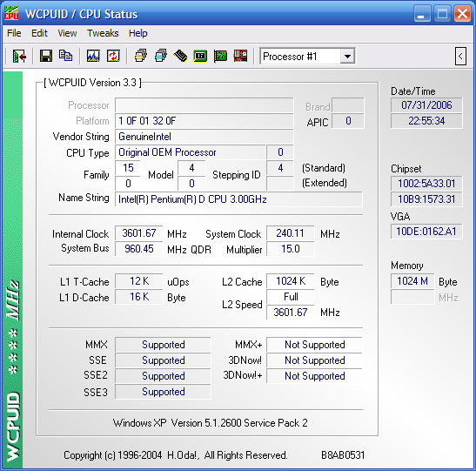Click the MMX+ Not Supported field

pos(314,345)
